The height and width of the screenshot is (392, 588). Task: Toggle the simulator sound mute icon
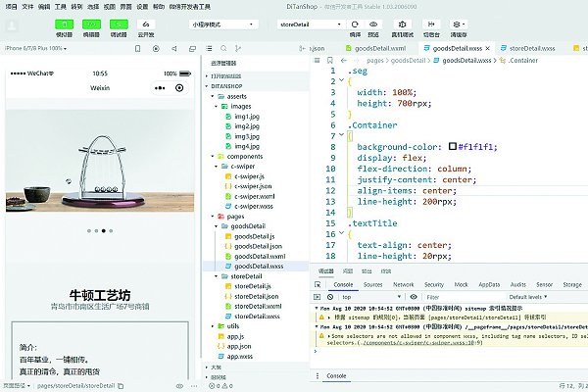[174, 48]
